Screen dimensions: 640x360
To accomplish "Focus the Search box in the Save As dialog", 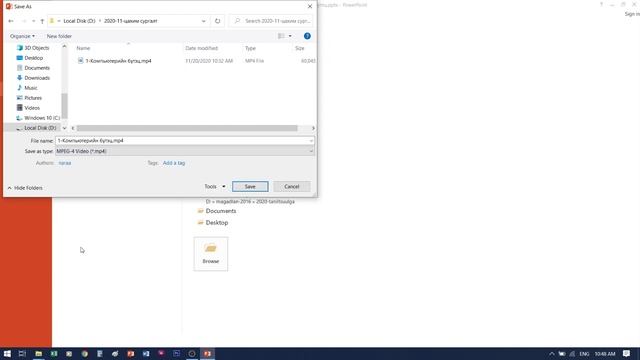I will pyautogui.click(x=271, y=21).
